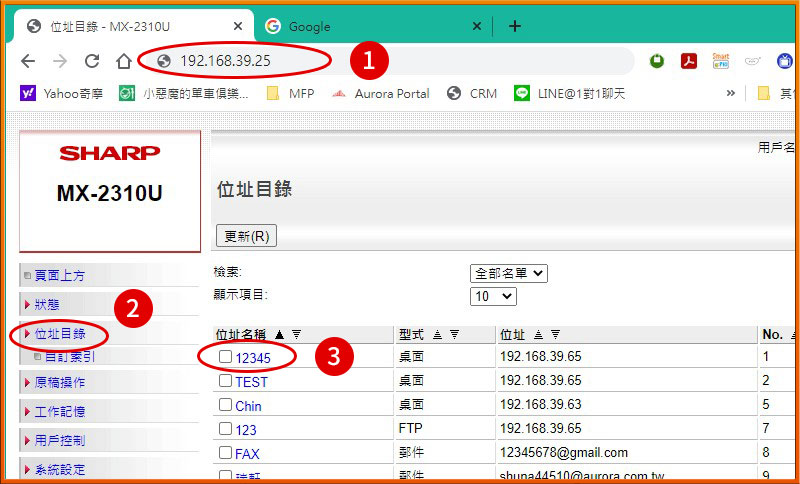Expand the 狀態 sidebar section
Screen dimensions: 800x484
(47, 304)
